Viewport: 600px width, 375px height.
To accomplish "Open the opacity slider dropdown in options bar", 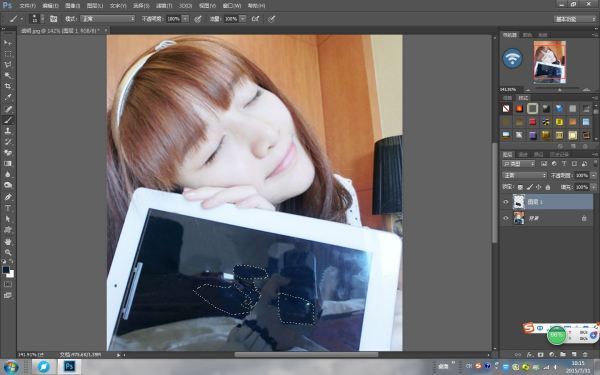I will (x=185, y=19).
